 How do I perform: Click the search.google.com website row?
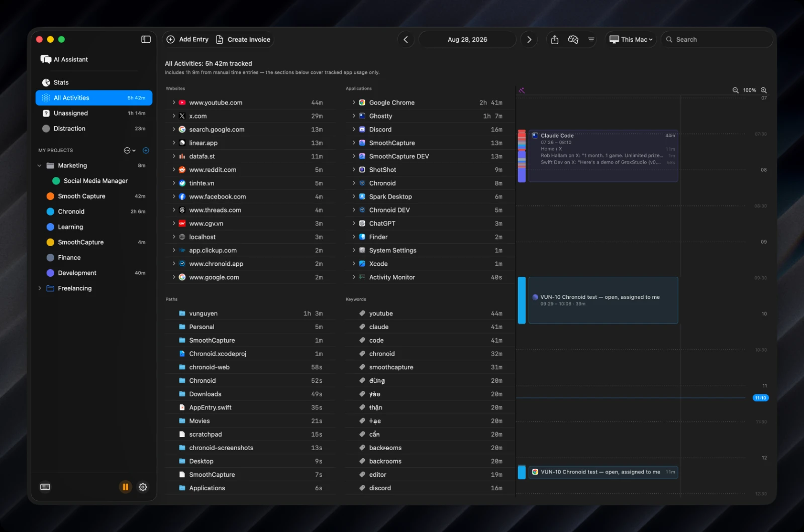(250, 130)
